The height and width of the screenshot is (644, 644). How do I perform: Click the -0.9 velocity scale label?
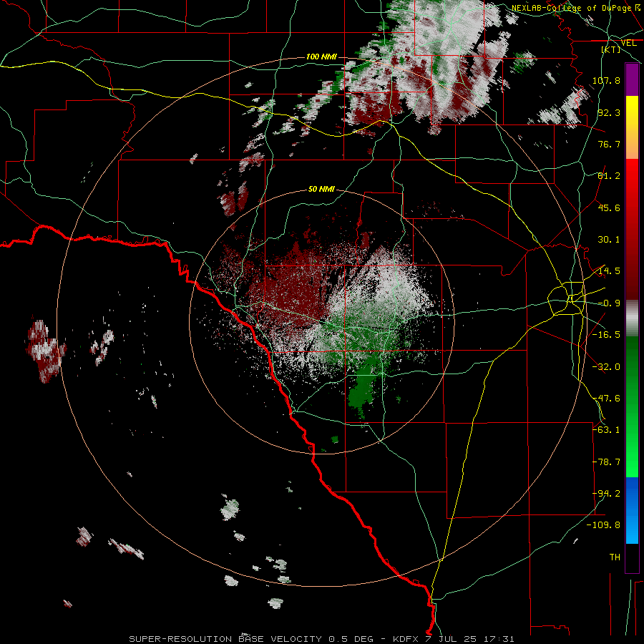coord(609,303)
